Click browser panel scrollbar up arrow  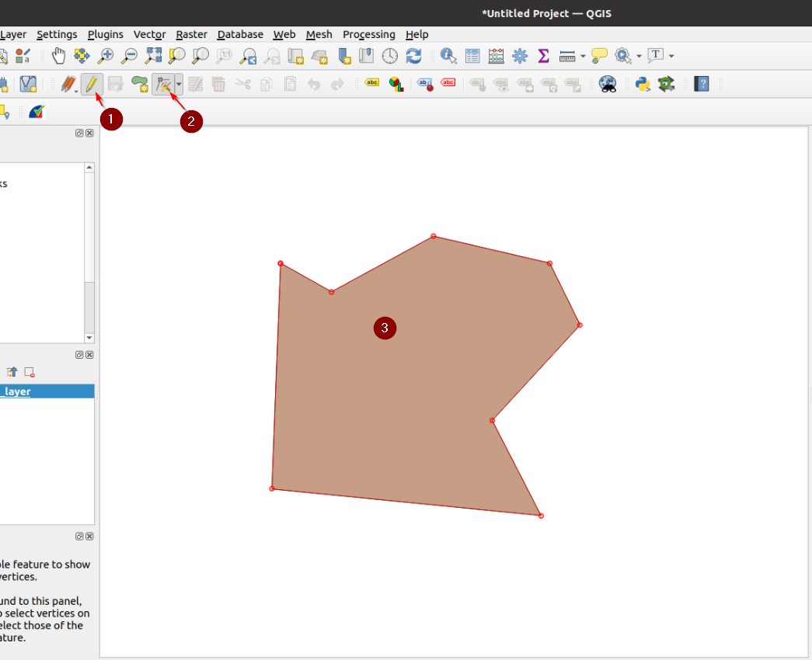[x=89, y=167]
